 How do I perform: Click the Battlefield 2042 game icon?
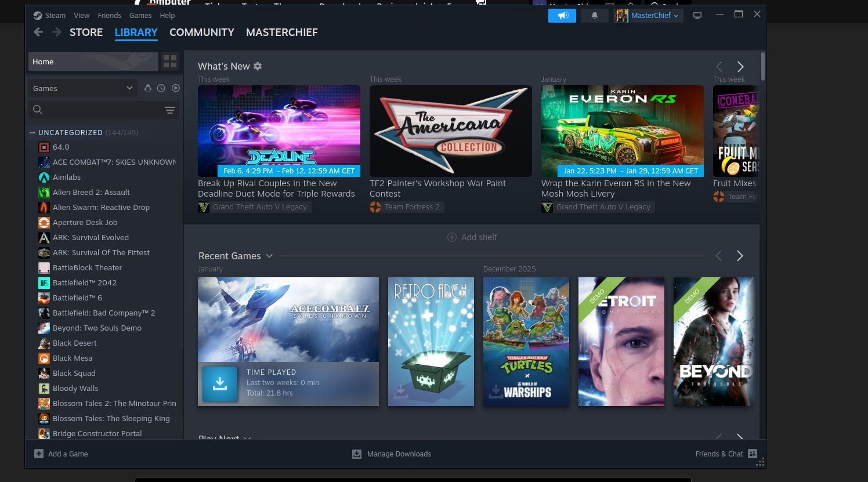[44, 283]
